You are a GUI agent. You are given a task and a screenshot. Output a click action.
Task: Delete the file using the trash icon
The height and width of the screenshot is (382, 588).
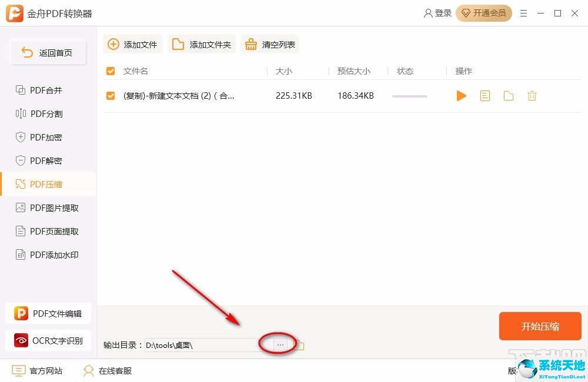click(532, 96)
